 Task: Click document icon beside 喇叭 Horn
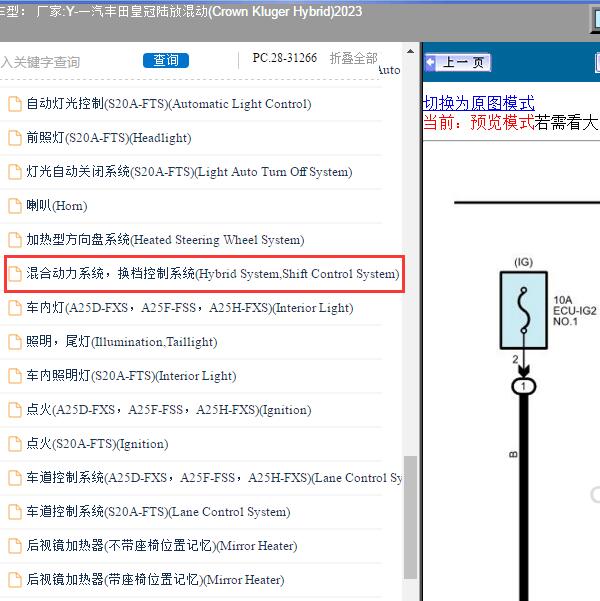click(x=15, y=206)
